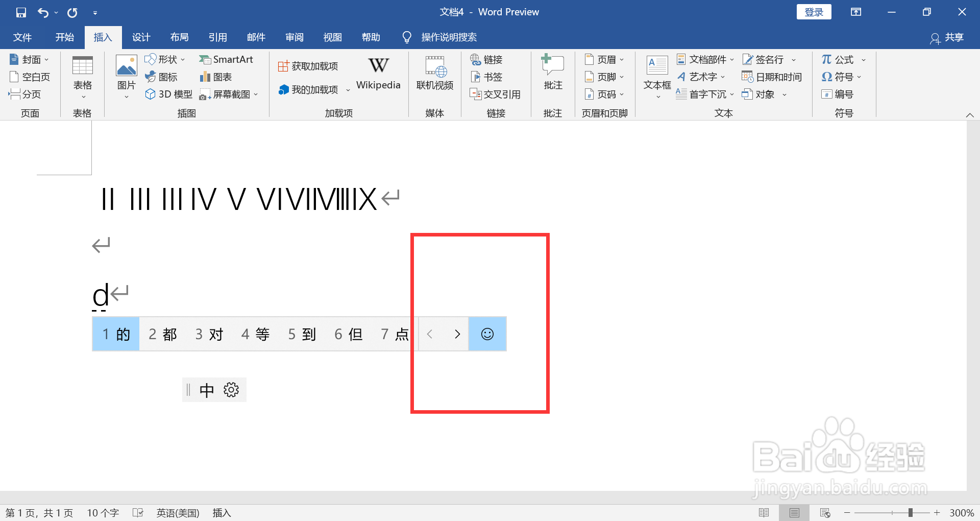Image resolution: width=980 pixels, height=521 pixels.
Task: Insert a 3D model (3D 模型)
Action: tap(169, 94)
